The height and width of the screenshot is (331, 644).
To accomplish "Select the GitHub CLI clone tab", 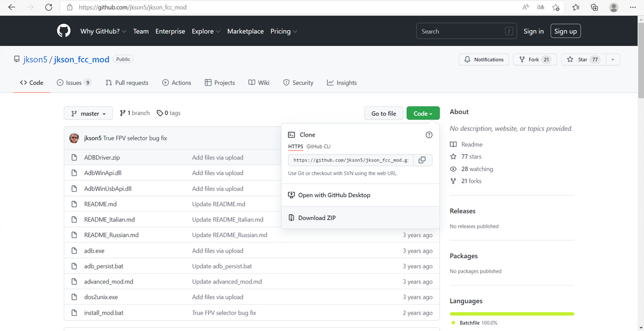I will 318,146.
